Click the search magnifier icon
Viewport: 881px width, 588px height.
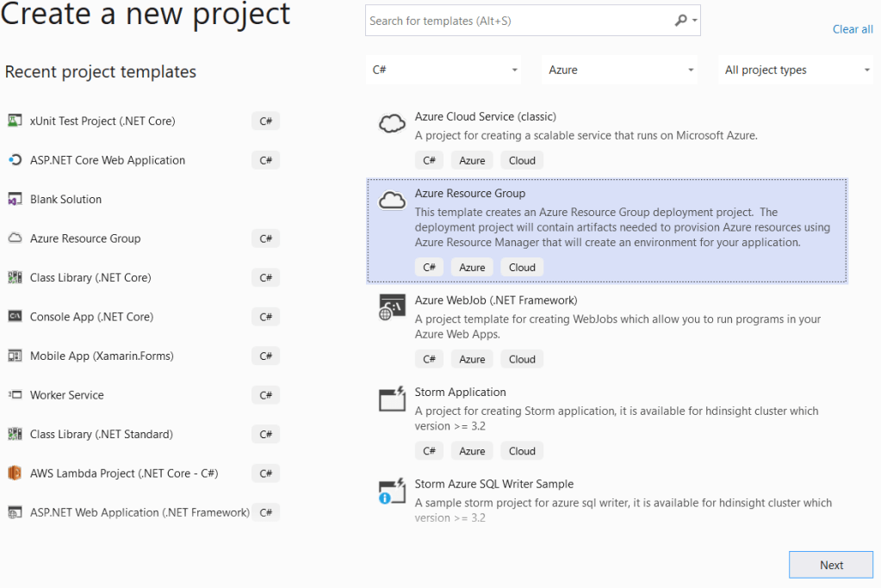pyautogui.click(x=681, y=21)
